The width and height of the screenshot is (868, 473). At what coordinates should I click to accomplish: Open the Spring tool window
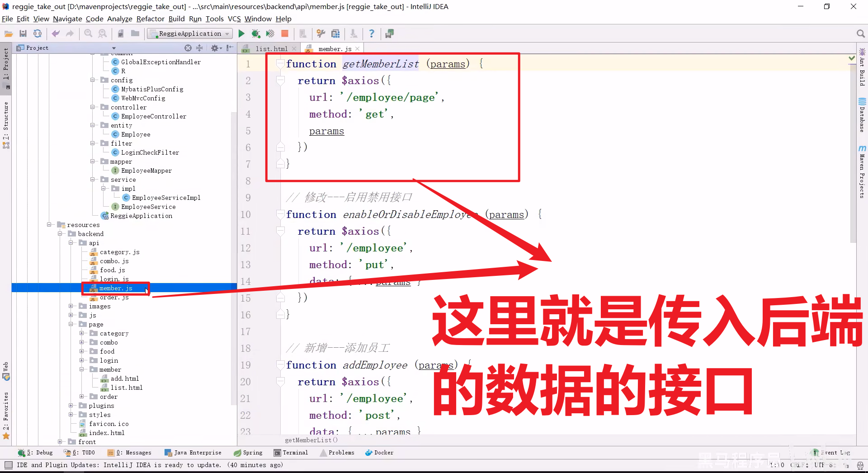(248, 453)
